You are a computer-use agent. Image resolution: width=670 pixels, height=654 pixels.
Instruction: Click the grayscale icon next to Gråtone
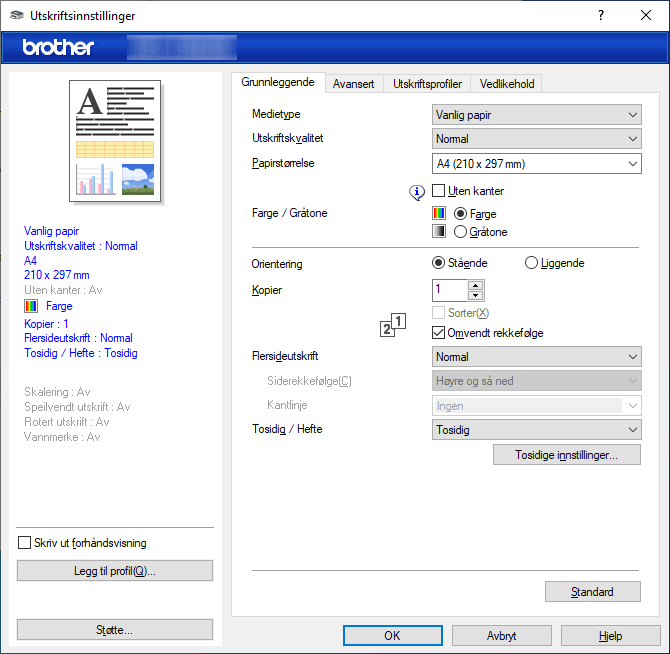pos(438,231)
